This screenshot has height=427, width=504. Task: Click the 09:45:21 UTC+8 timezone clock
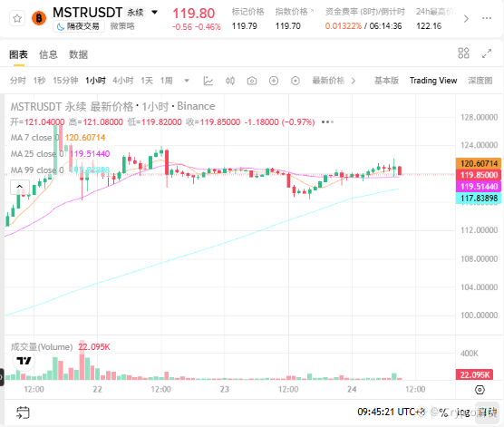(x=392, y=412)
